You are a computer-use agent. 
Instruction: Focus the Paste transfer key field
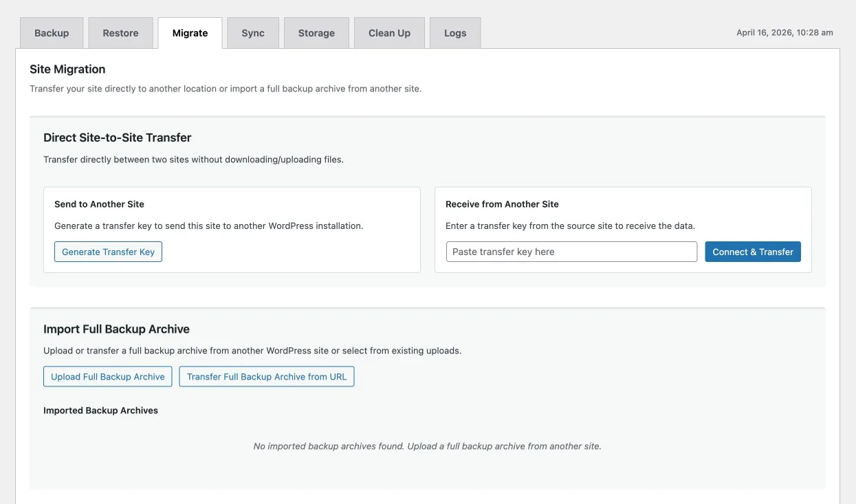point(571,252)
